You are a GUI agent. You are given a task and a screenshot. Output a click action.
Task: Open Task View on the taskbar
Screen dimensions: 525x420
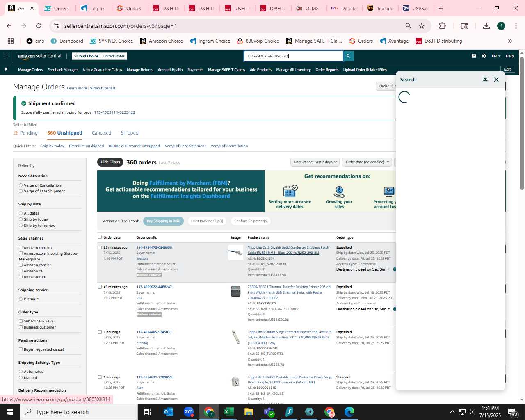(x=148, y=412)
